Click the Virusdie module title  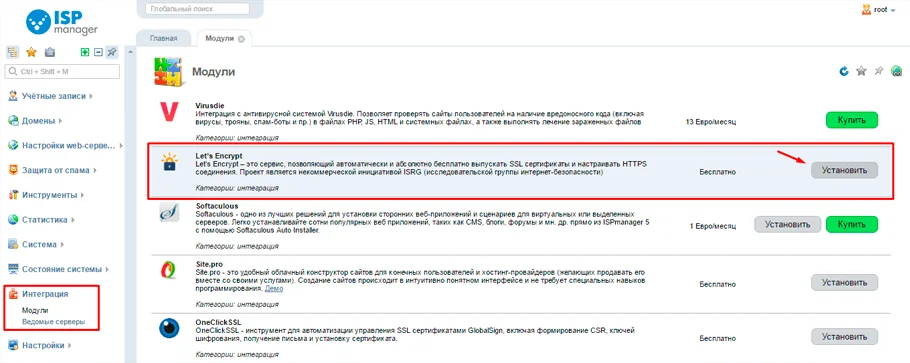(210, 106)
